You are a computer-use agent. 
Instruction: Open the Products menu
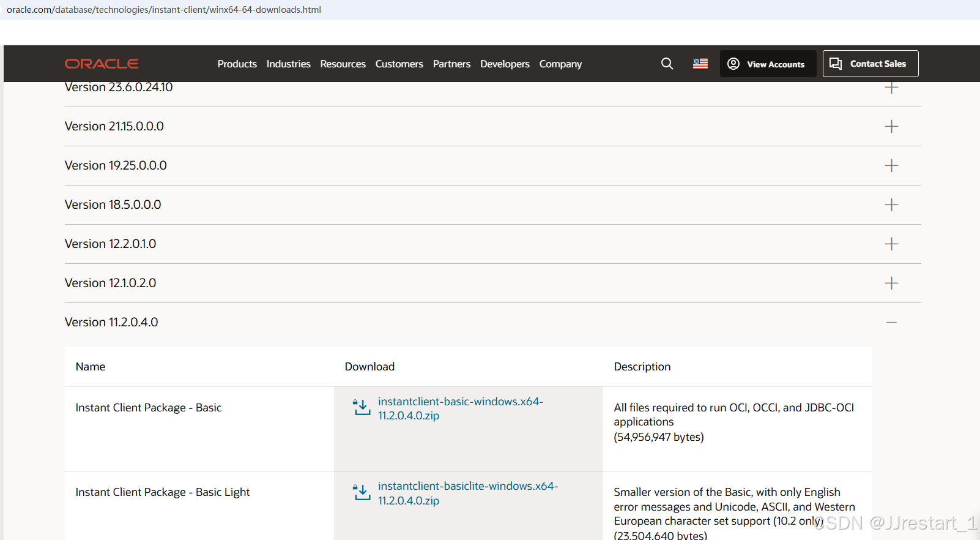(237, 64)
